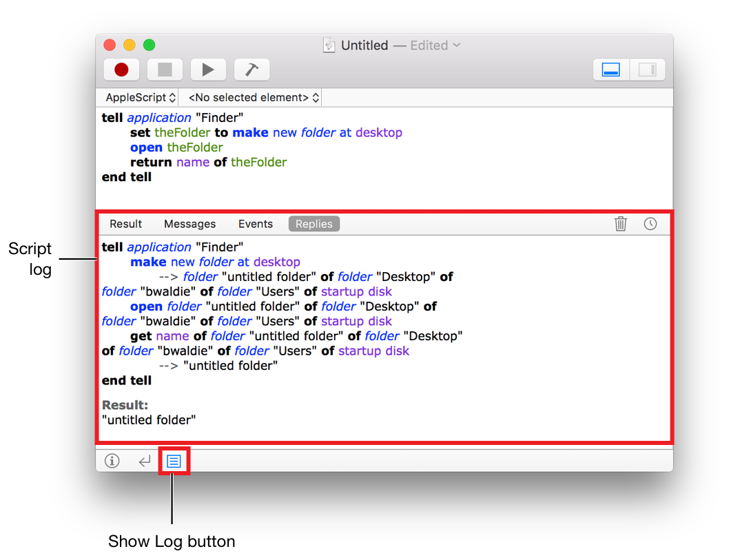Click the Show Log button

point(174,461)
